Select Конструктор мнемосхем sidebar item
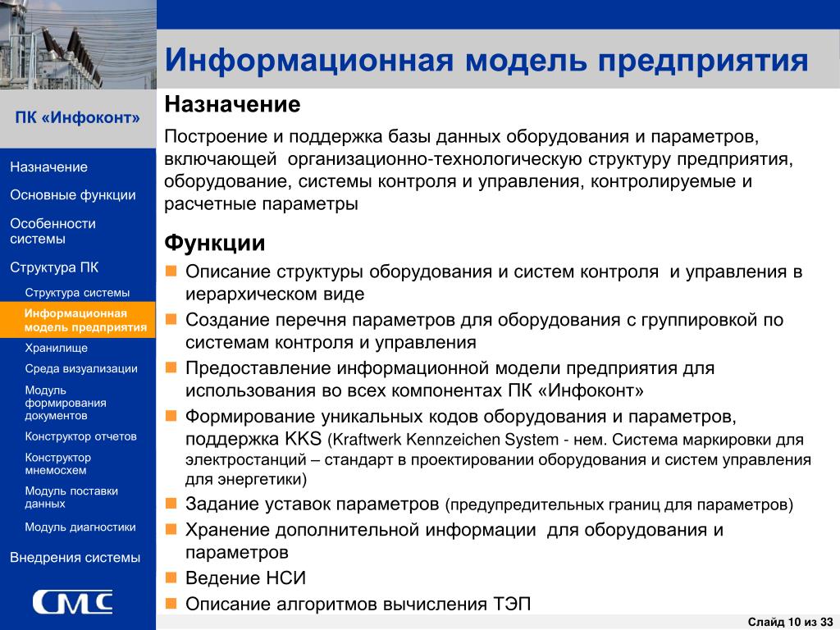This screenshot has height=630, width=840. pyautogui.click(x=58, y=464)
